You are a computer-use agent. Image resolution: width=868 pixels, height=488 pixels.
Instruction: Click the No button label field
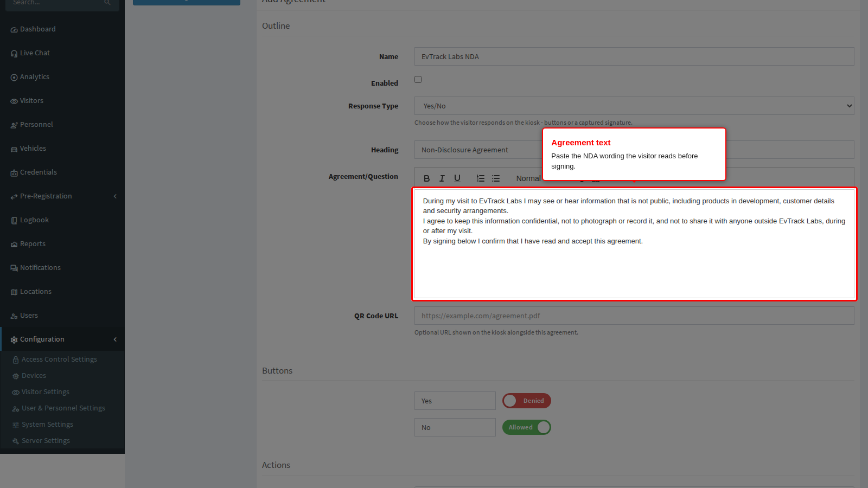(455, 427)
